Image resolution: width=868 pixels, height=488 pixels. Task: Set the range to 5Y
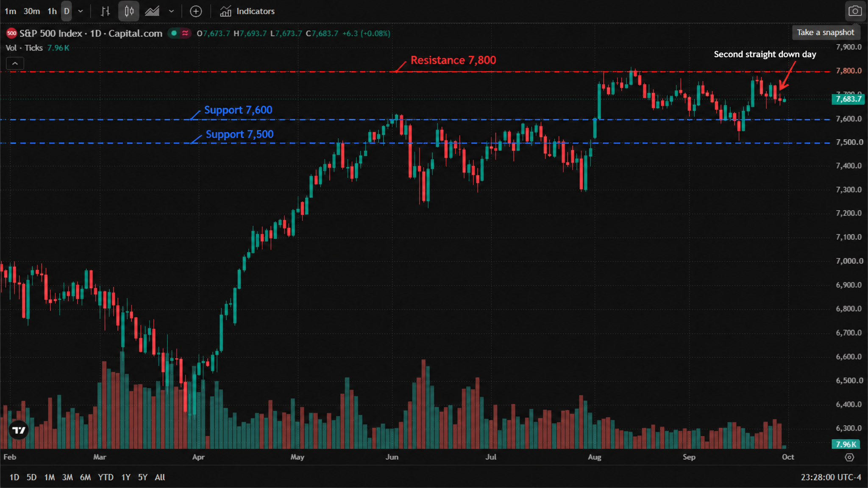pos(143,477)
